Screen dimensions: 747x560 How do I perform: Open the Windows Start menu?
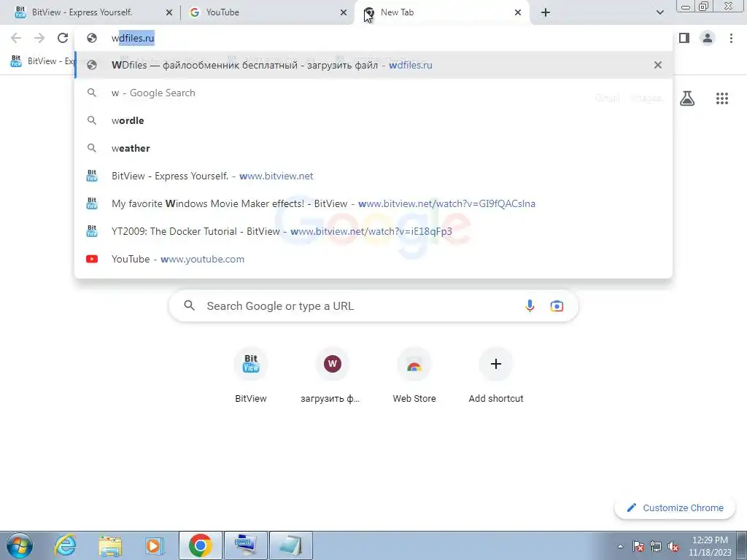point(19,545)
